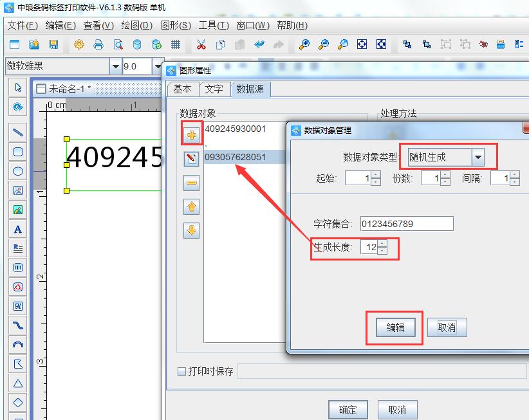Open the font size dropdown showing 9.0
529x420 pixels.
pos(158,66)
